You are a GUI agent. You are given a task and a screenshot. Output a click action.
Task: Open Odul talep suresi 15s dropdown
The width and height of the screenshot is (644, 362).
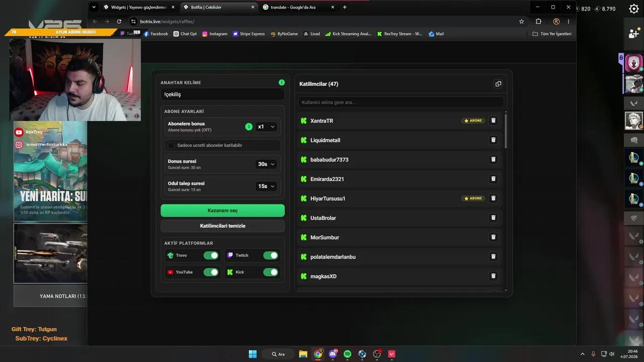(x=266, y=186)
